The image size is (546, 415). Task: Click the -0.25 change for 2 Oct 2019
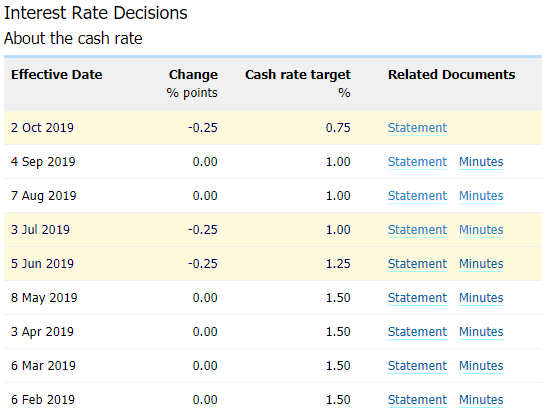pos(203,128)
